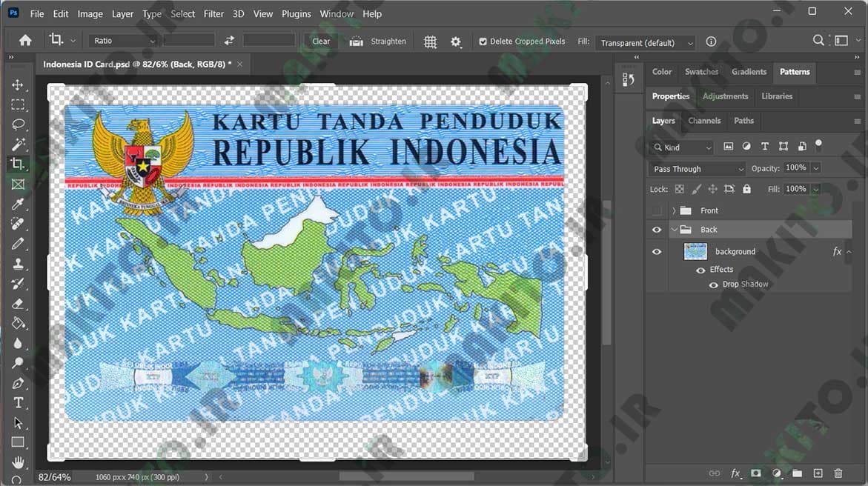
Task: Show the Front group visibility
Action: click(657, 210)
